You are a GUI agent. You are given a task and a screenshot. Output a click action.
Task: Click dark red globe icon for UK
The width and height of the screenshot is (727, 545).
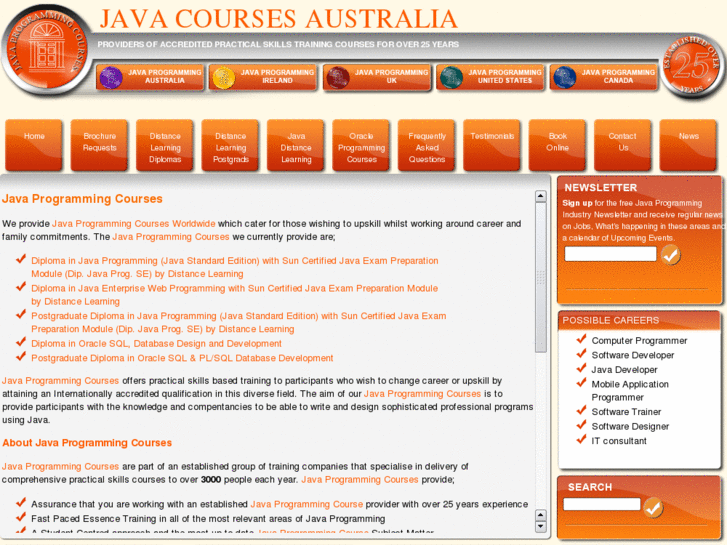click(338, 77)
